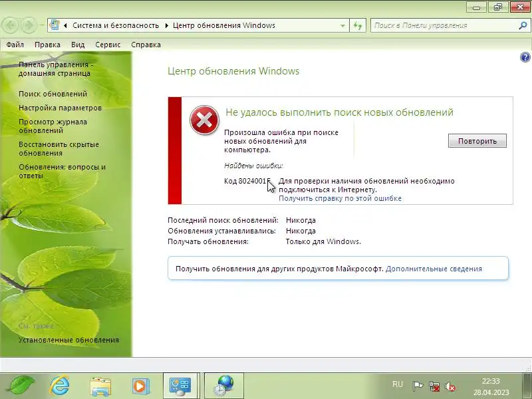The width and height of the screenshot is (532, 399).
Task: Launch Internet Explorer from taskbar
Action: 60,386
